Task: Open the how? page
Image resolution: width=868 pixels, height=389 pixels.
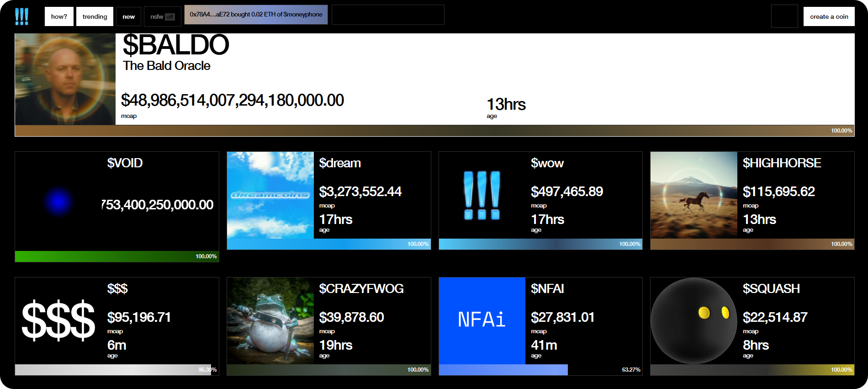Action: tap(59, 17)
